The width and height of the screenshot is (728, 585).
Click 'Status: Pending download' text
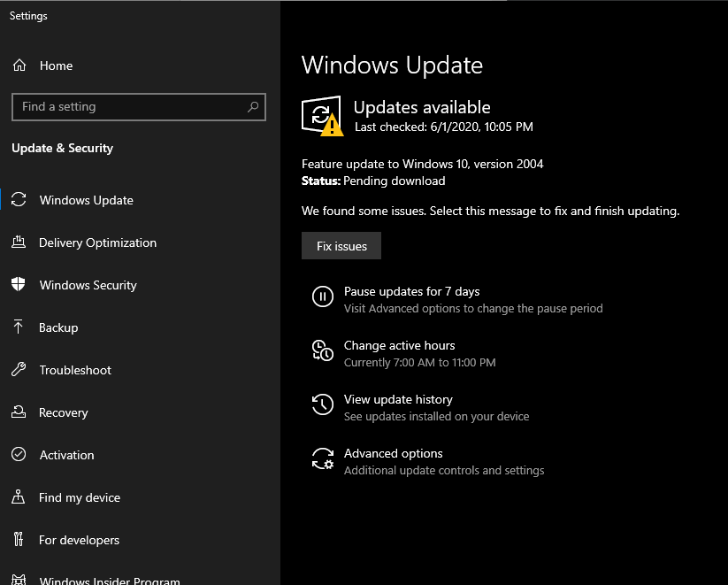tap(373, 181)
